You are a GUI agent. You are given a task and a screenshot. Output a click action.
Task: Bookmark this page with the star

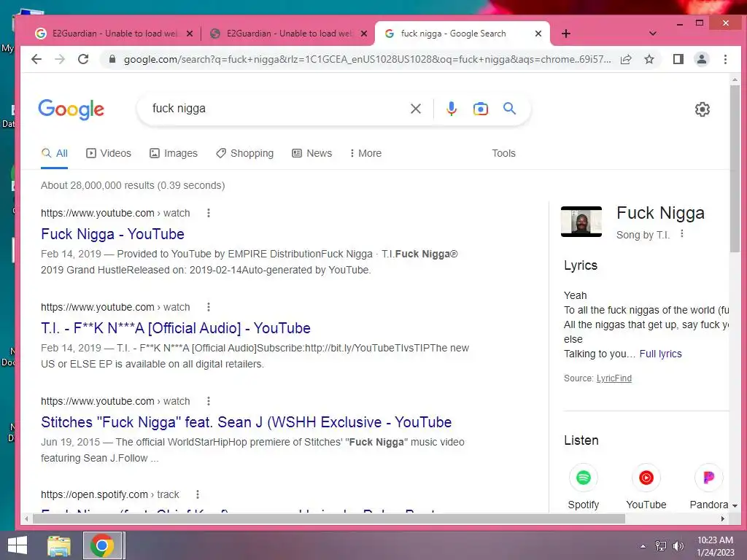(x=649, y=59)
